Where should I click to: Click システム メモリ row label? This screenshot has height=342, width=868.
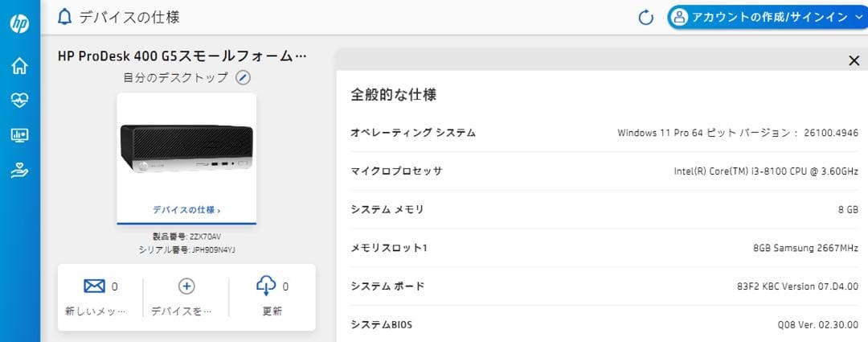click(387, 209)
